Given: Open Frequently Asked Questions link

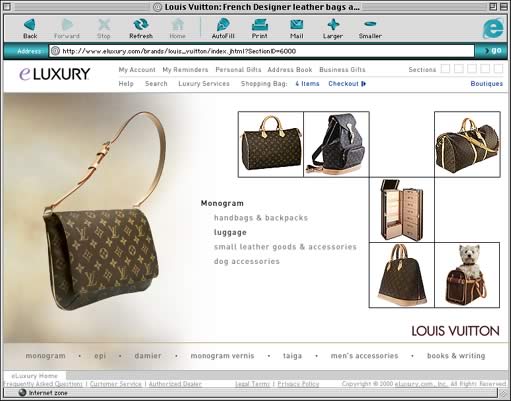Looking at the screenshot, I should (43, 384).
